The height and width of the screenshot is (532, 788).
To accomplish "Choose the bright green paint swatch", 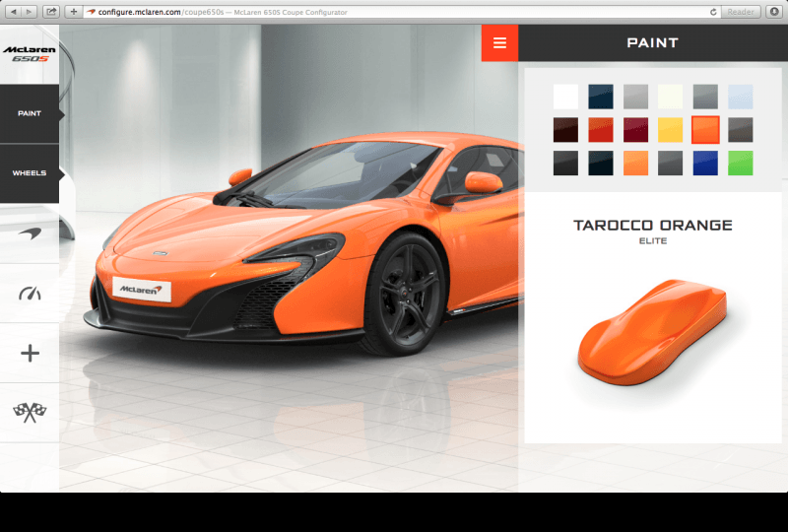I will tap(741, 163).
